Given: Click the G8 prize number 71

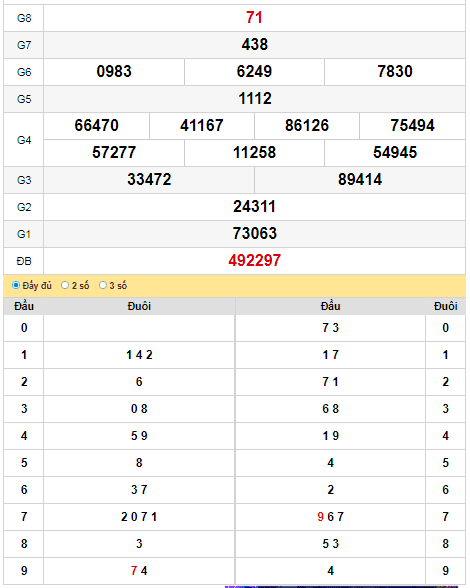Looking at the screenshot, I should click(x=254, y=18).
